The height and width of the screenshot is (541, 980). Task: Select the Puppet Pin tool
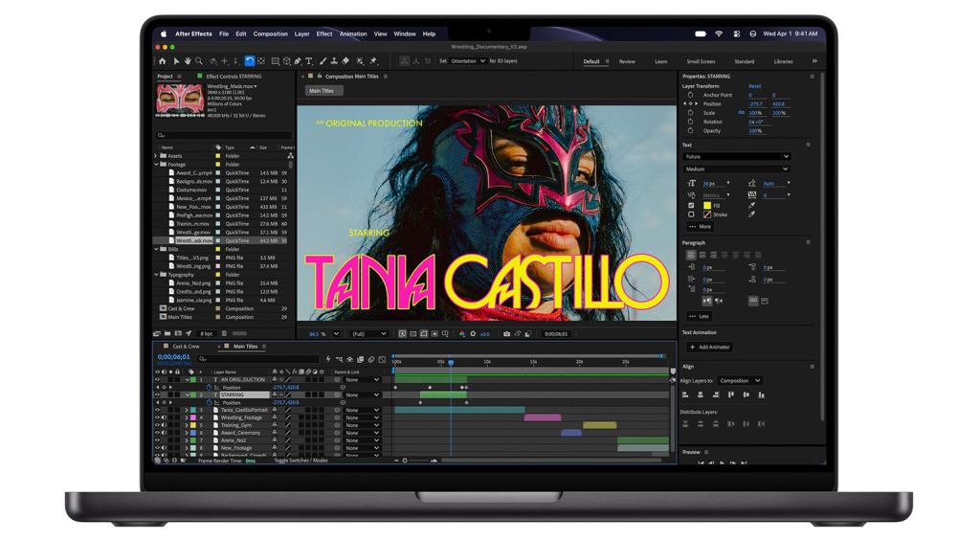tap(374, 61)
